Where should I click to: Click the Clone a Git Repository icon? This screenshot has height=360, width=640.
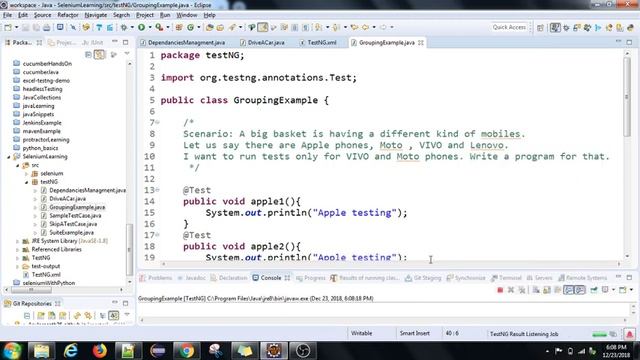(52, 316)
